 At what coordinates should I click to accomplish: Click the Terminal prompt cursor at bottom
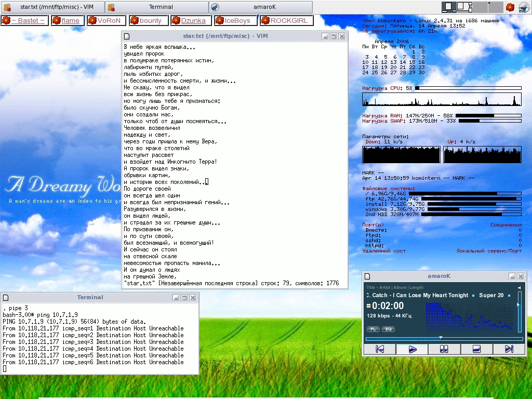[4, 369]
